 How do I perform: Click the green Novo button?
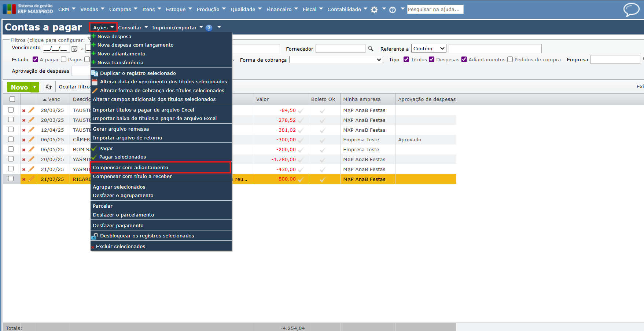tap(19, 87)
